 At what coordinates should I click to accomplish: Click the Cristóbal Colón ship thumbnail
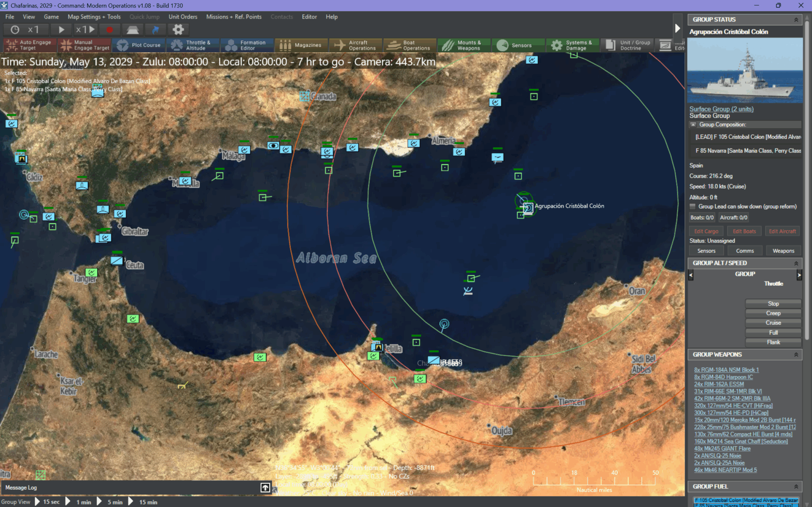745,71
